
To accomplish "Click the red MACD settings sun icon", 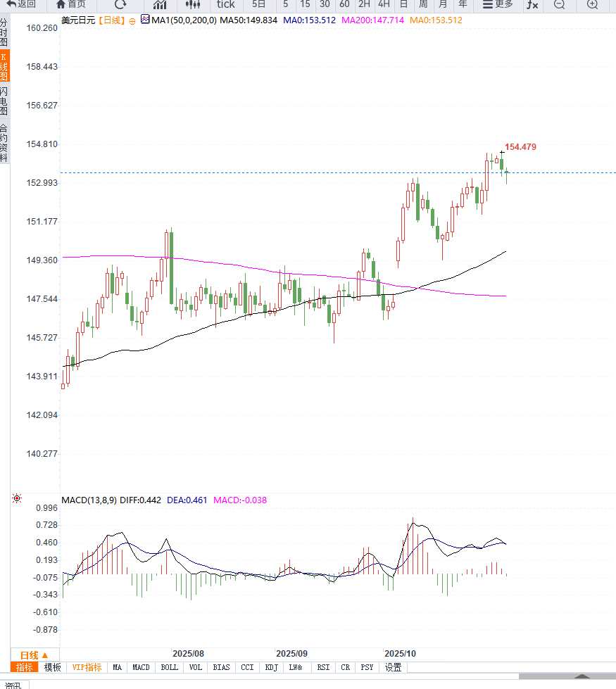I will (17, 498).
